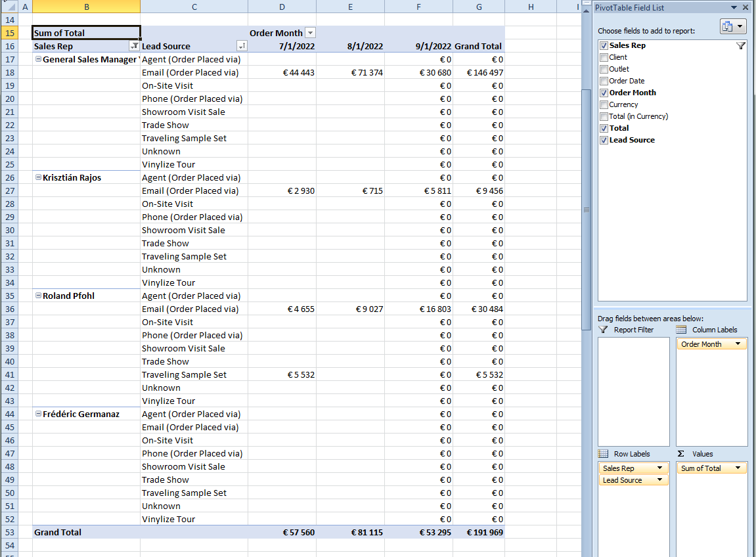This screenshot has height=557, width=756.
Task: Click the filter icon beside Sales Rep field
Action: click(741, 46)
